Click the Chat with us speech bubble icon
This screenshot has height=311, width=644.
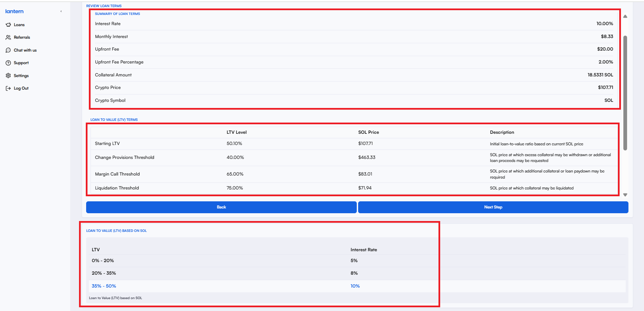click(x=8, y=50)
